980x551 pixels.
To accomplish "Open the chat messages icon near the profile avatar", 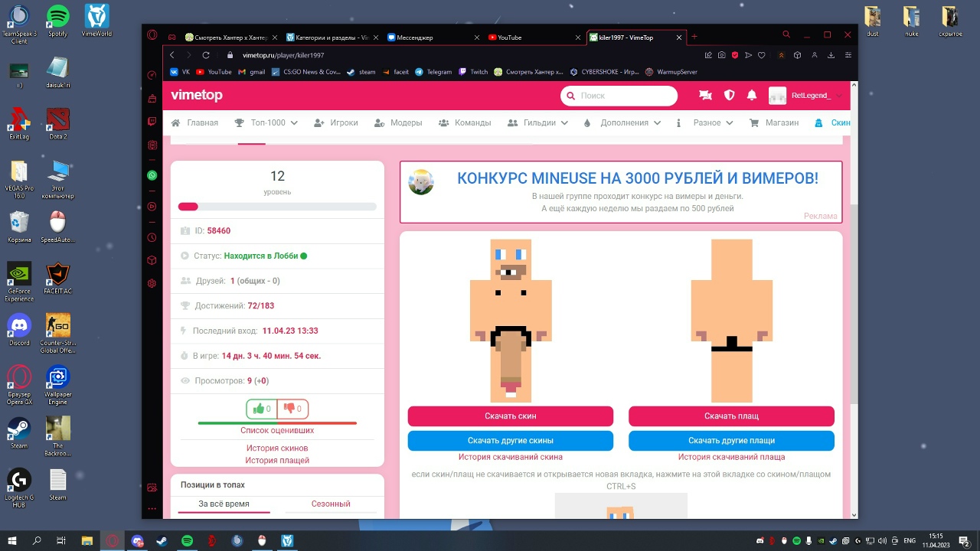I will (x=705, y=96).
